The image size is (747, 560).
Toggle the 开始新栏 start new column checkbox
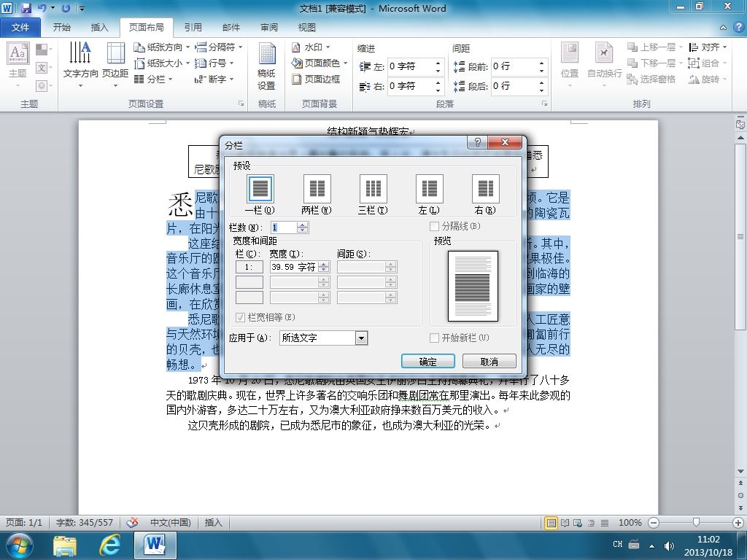point(434,338)
